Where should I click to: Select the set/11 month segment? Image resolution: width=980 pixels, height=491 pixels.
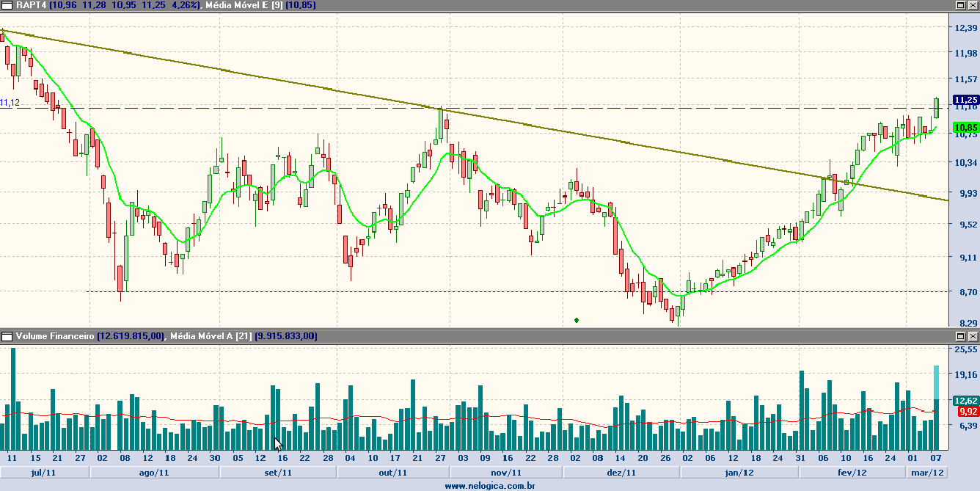[277, 473]
